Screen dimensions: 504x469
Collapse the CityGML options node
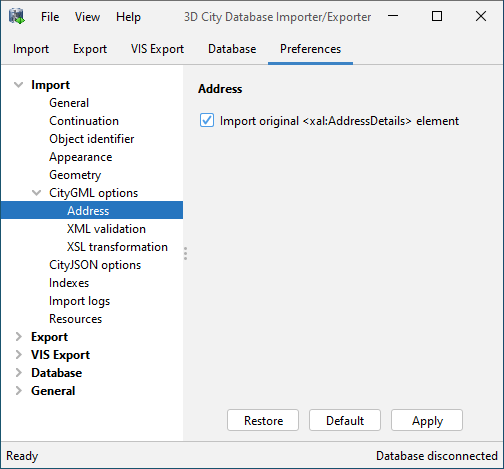point(37,193)
